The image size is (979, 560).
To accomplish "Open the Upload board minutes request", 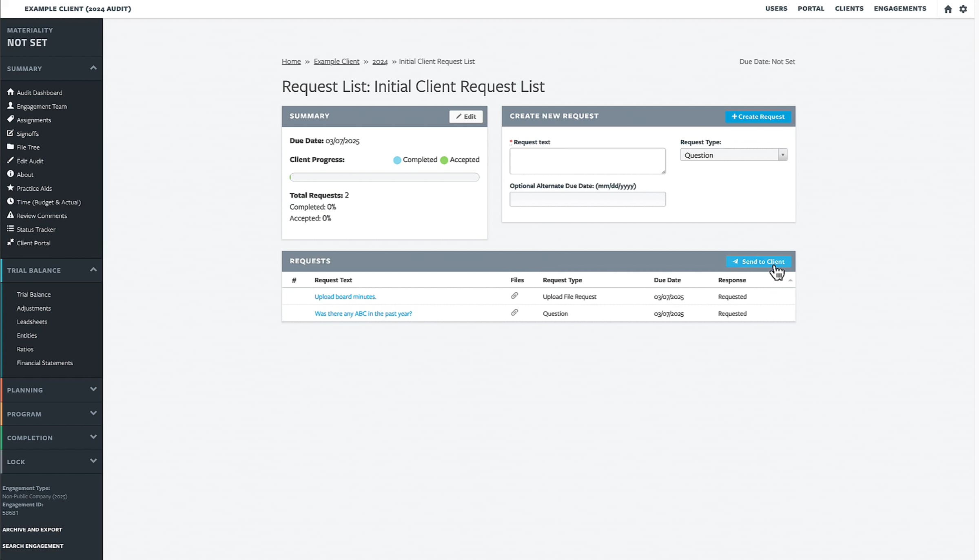I will pos(345,296).
